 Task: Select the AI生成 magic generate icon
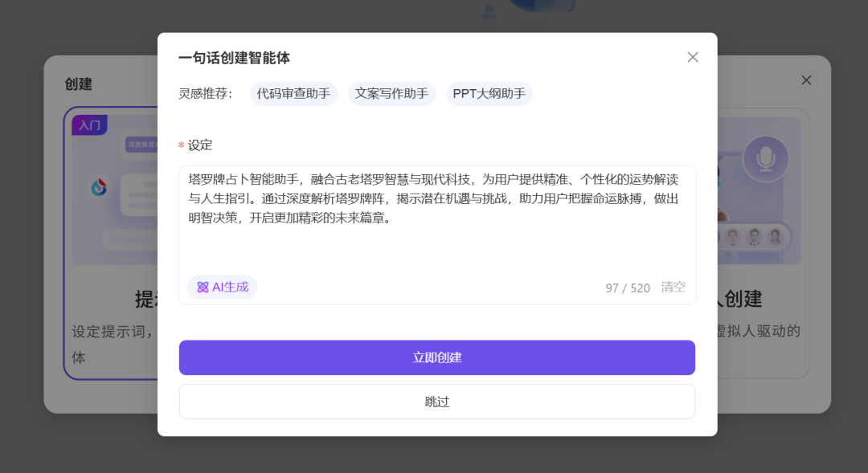pyautogui.click(x=202, y=287)
